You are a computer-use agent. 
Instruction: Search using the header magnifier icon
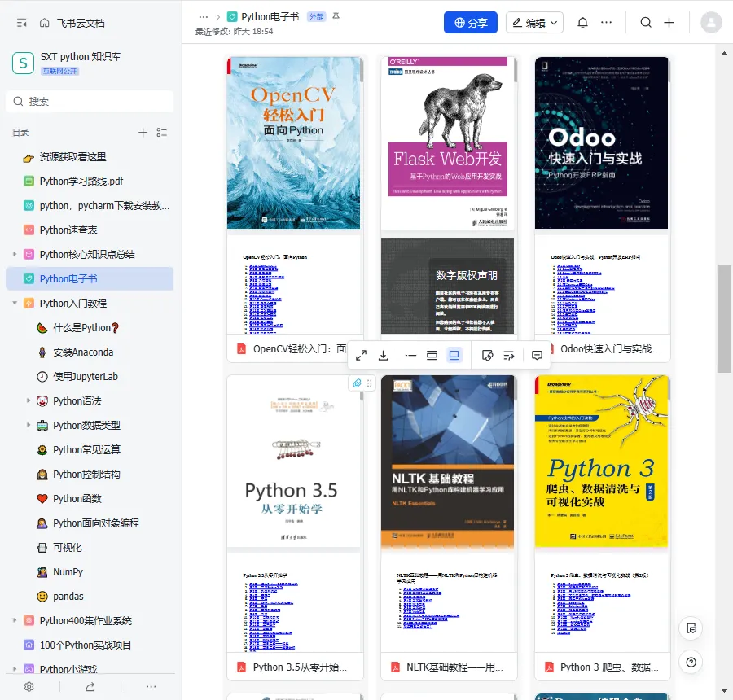click(x=646, y=23)
